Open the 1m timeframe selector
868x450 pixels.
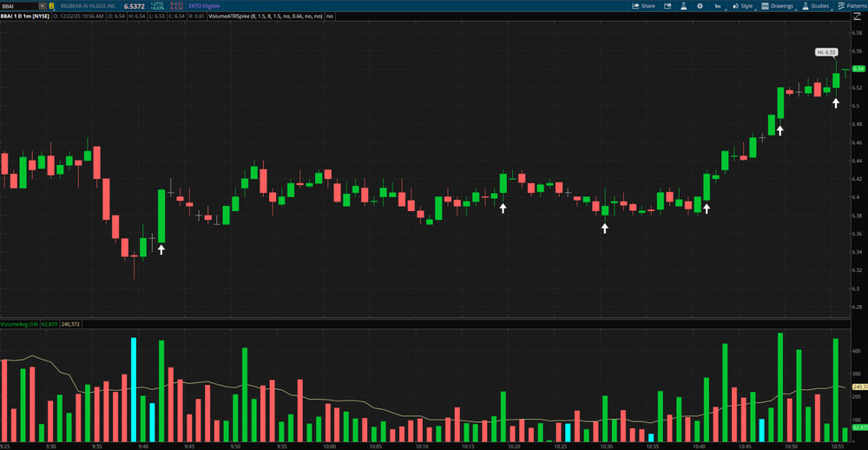click(x=719, y=6)
